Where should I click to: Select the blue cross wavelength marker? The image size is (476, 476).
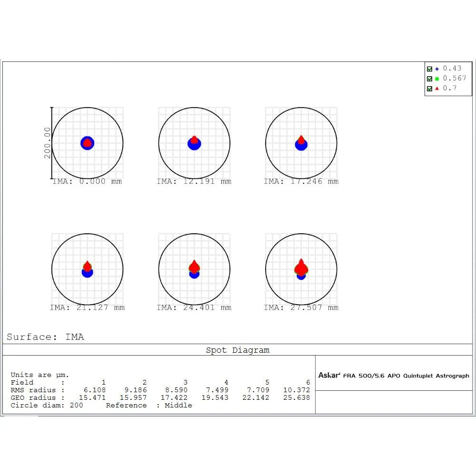coord(436,69)
